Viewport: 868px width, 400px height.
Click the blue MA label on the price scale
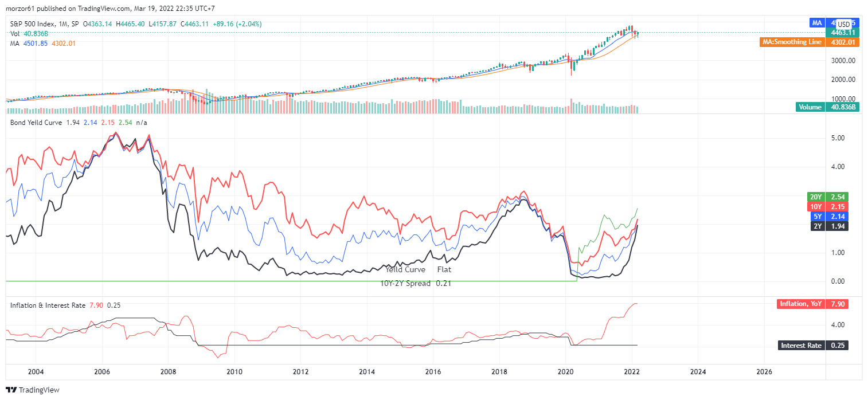pos(817,23)
